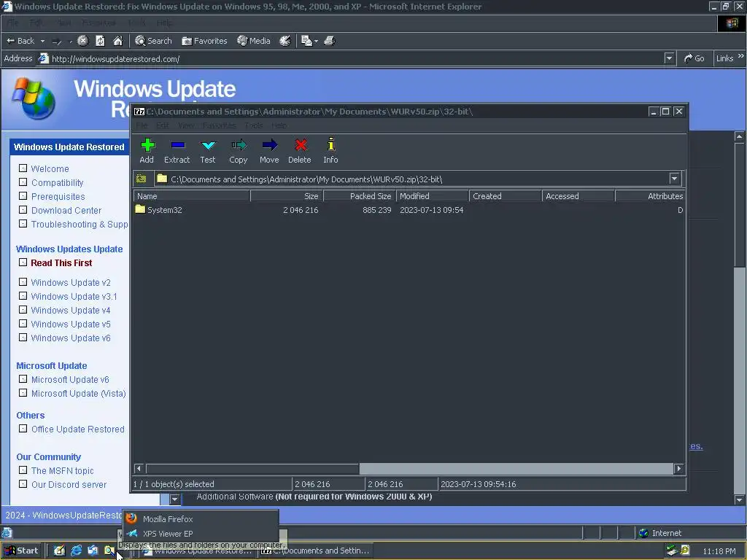
Task: Click Show Desktop icon in Quick Launch
Action: [59, 551]
